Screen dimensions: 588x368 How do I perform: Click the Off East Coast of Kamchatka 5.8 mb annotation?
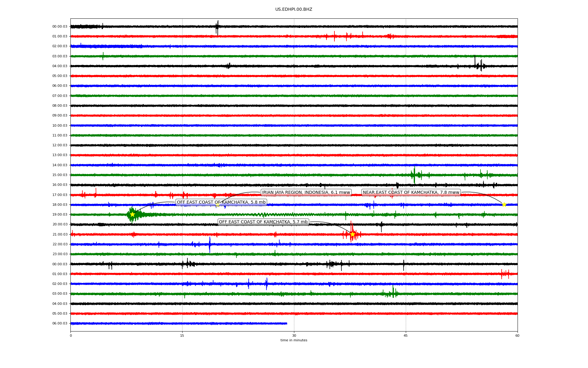coord(221,202)
